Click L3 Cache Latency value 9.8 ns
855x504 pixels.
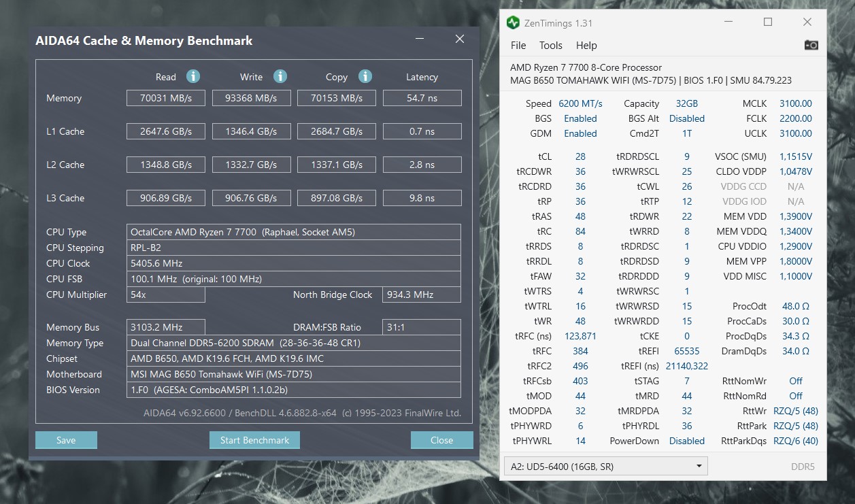pyautogui.click(x=422, y=198)
